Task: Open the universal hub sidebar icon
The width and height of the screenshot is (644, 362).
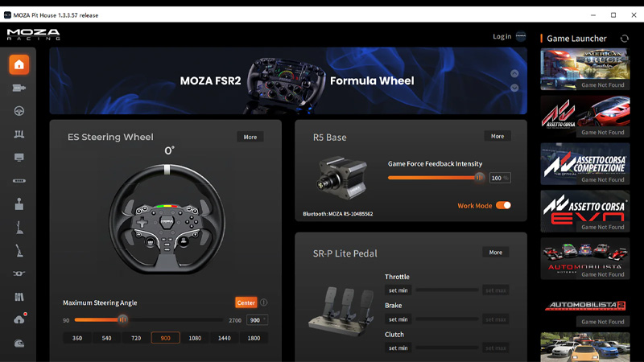Action: [19, 180]
